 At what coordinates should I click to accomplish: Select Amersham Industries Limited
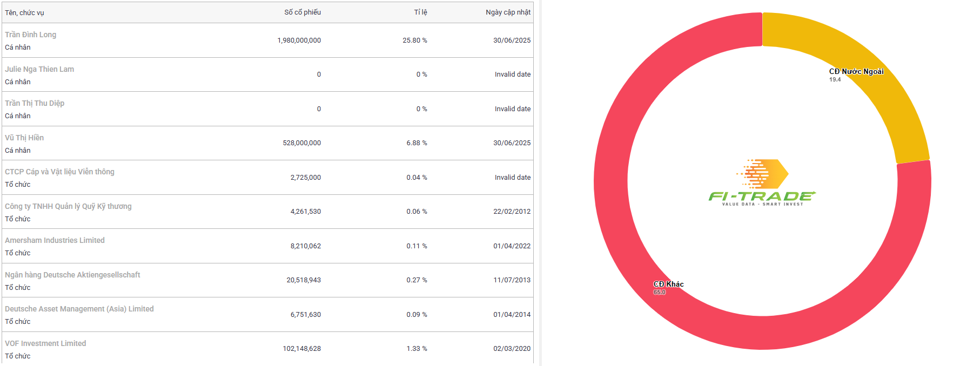pyautogui.click(x=55, y=240)
